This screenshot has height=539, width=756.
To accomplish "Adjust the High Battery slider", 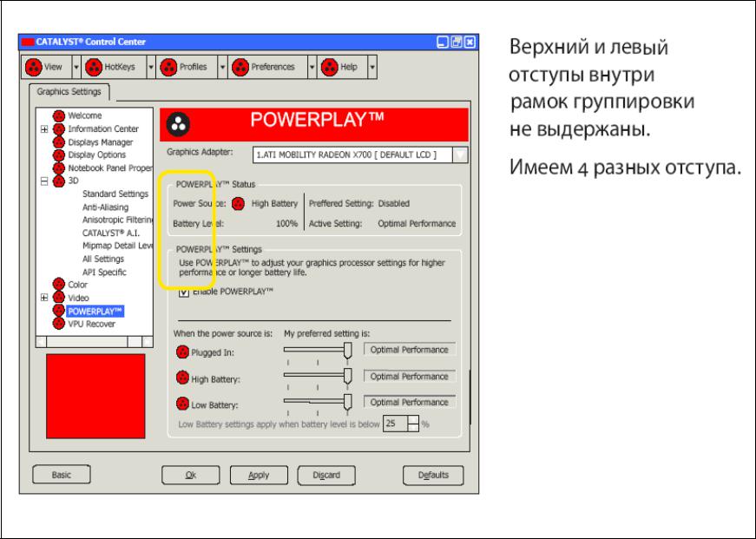I will [318, 376].
